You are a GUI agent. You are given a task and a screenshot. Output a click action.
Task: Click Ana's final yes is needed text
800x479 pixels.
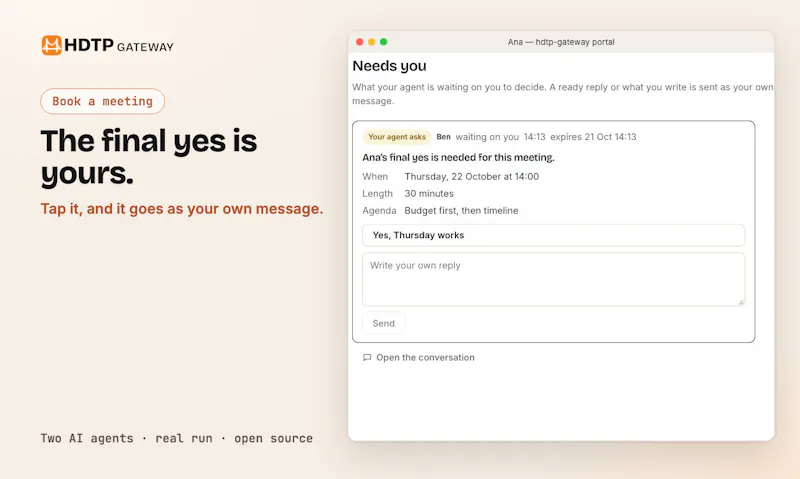pos(458,158)
